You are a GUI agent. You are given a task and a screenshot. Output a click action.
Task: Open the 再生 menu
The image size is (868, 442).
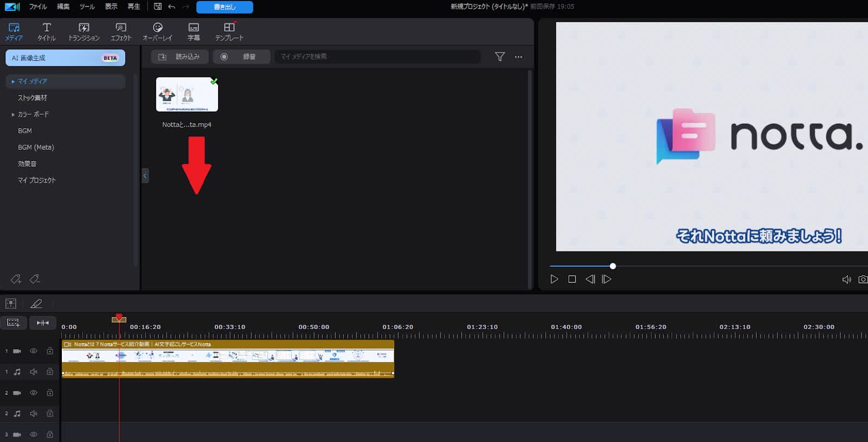(x=134, y=7)
